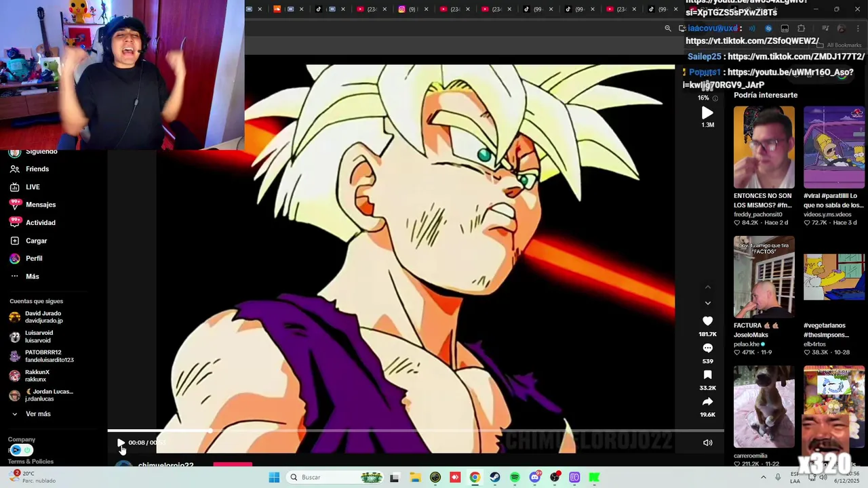Open Spotify from the taskbar

(515, 477)
